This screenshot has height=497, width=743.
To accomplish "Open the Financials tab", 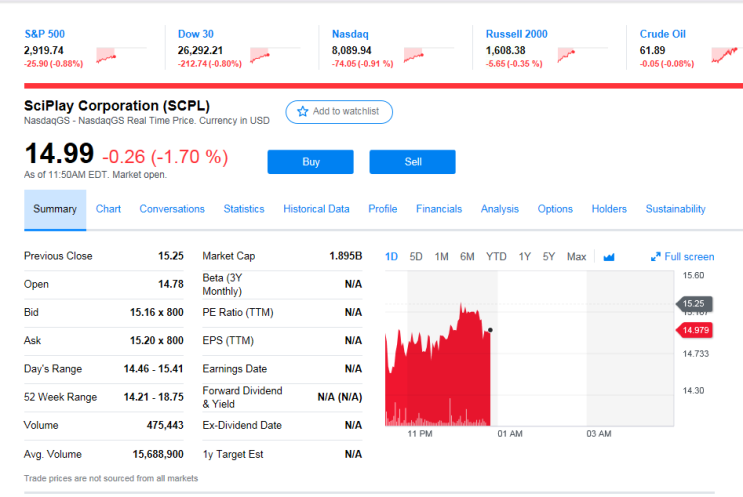I will click(439, 209).
